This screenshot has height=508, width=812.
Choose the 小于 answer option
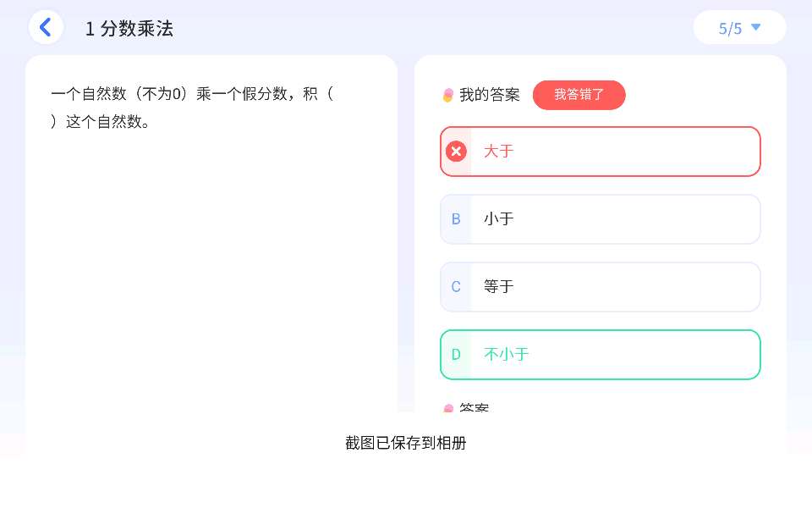[601, 219]
